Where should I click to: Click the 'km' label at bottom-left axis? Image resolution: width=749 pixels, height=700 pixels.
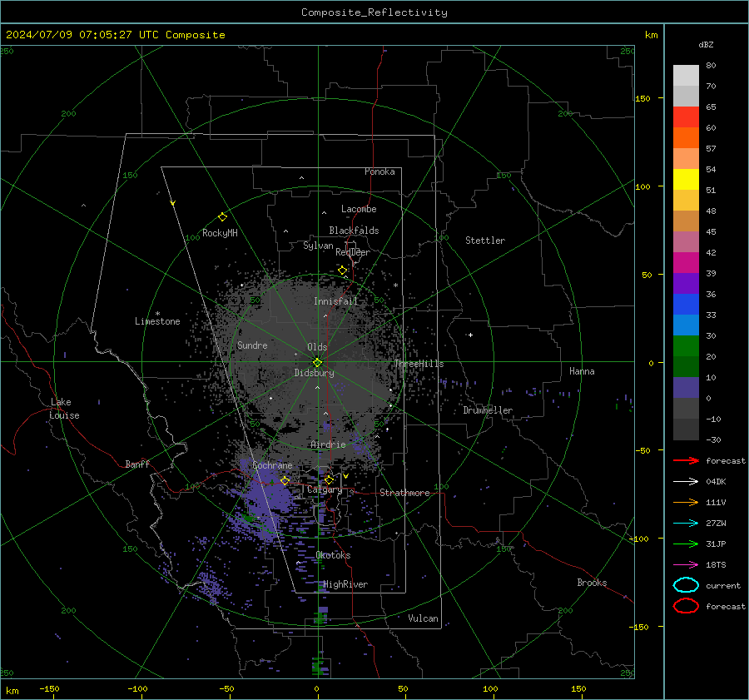pyautogui.click(x=12, y=691)
